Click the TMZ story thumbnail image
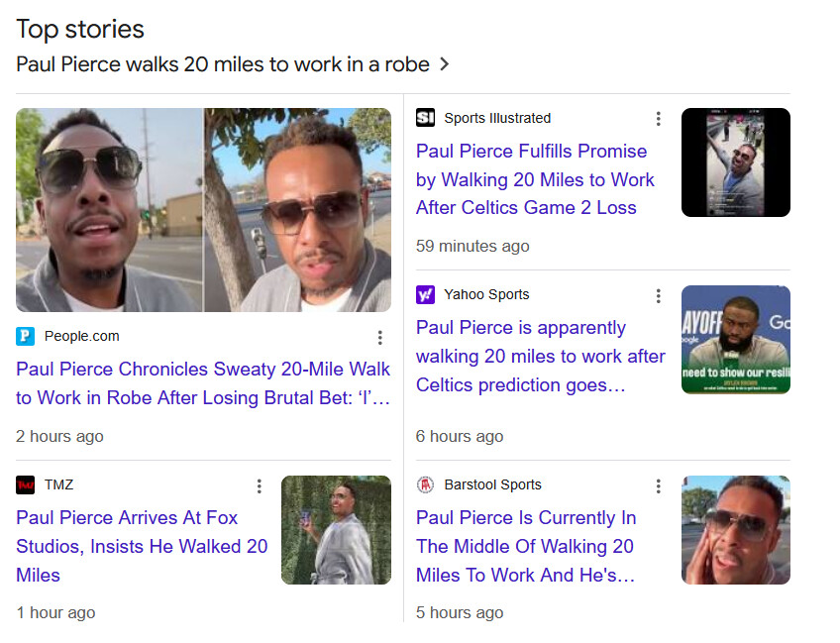This screenshot has width=840, height=643. pos(336,530)
